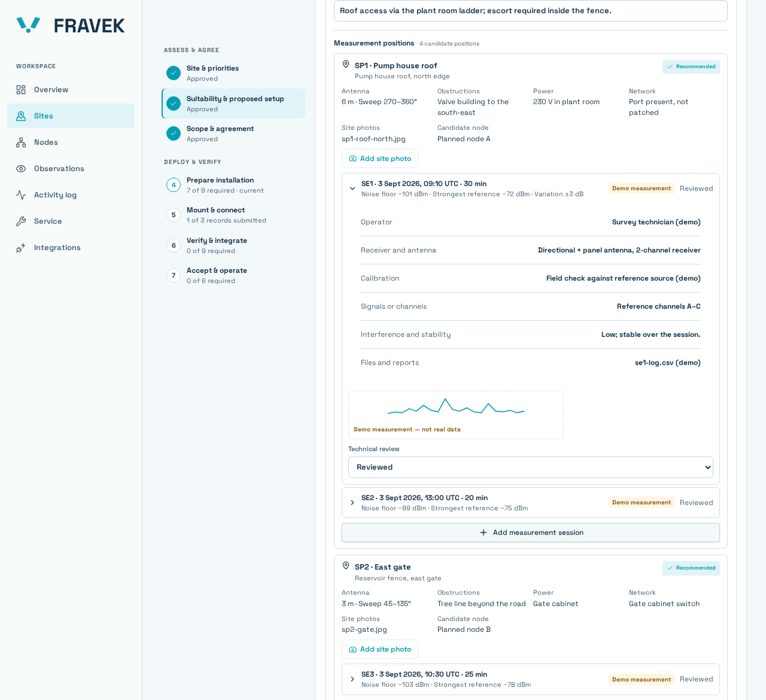Click the Integrations plug icon
Image resolution: width=766 pixels, height=700 pixels.
(x=21, y=248)
